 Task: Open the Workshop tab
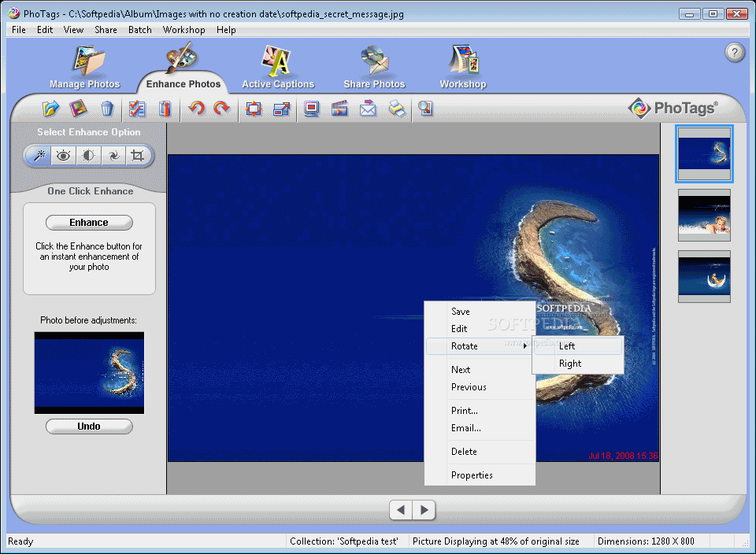(463, 68)
